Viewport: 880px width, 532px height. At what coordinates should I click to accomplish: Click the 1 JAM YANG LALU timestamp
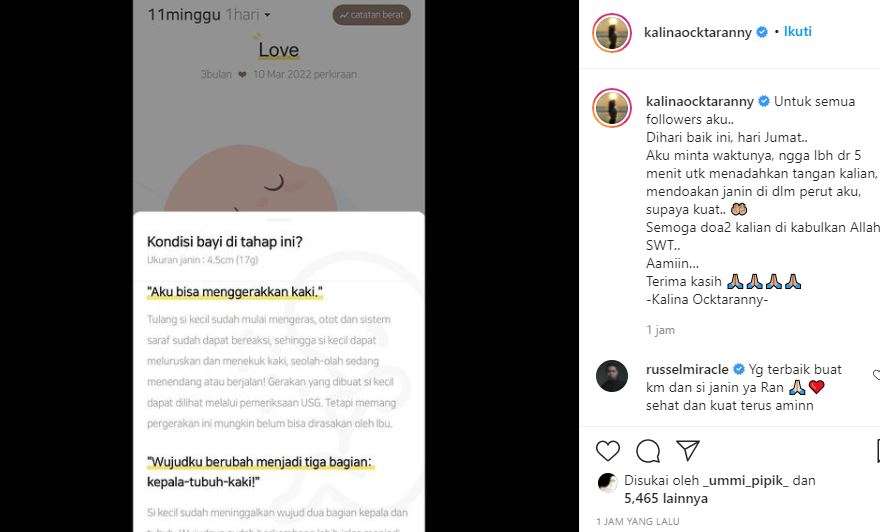click(638, 521)
